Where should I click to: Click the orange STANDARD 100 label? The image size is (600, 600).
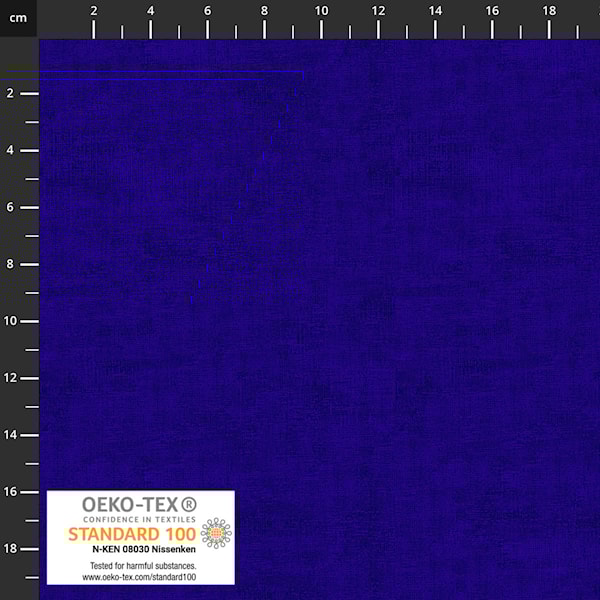tap(132, 533)
